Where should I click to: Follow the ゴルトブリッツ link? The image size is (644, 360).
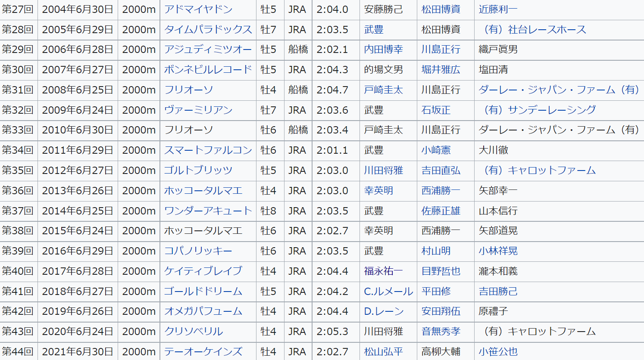(x=198, y=170)
